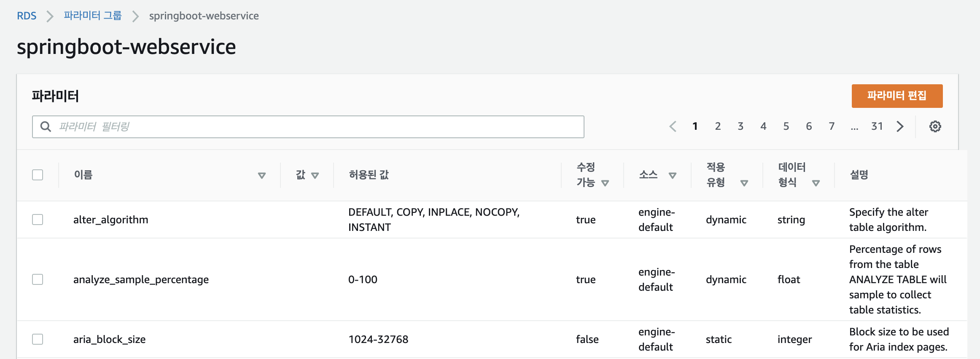This screenshot has width=980, height=359.
Task: Go to the next page with right arrow
Action: 900,126
